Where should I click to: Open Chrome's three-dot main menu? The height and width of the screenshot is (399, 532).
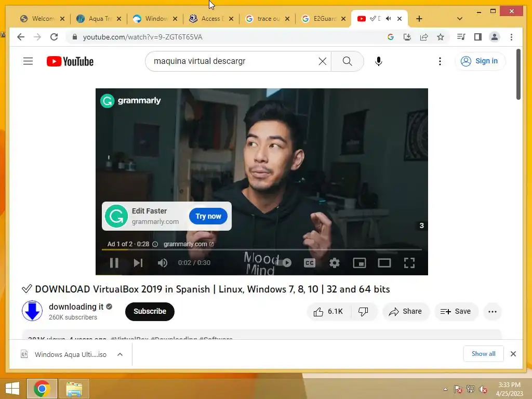(511, 37)
